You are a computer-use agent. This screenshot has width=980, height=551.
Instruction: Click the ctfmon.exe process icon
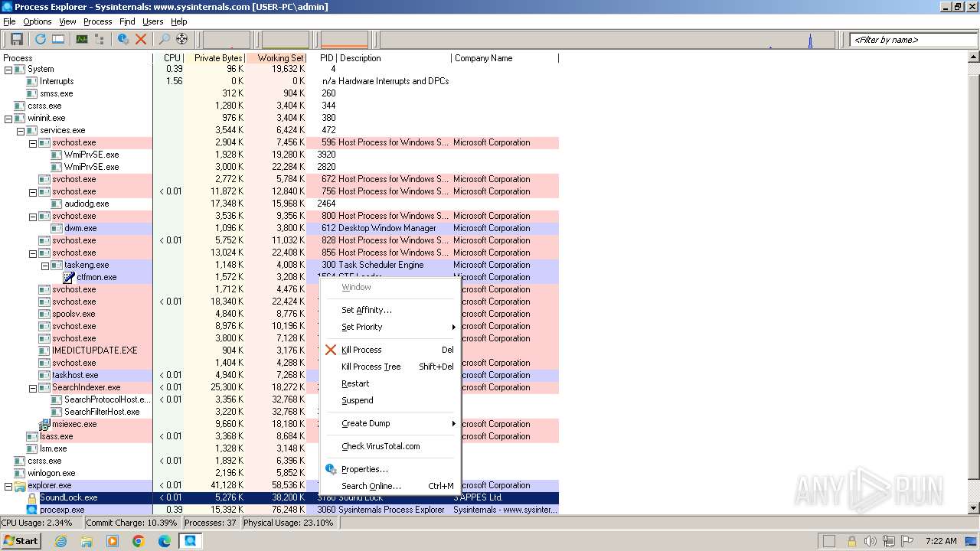coord(69,277)
